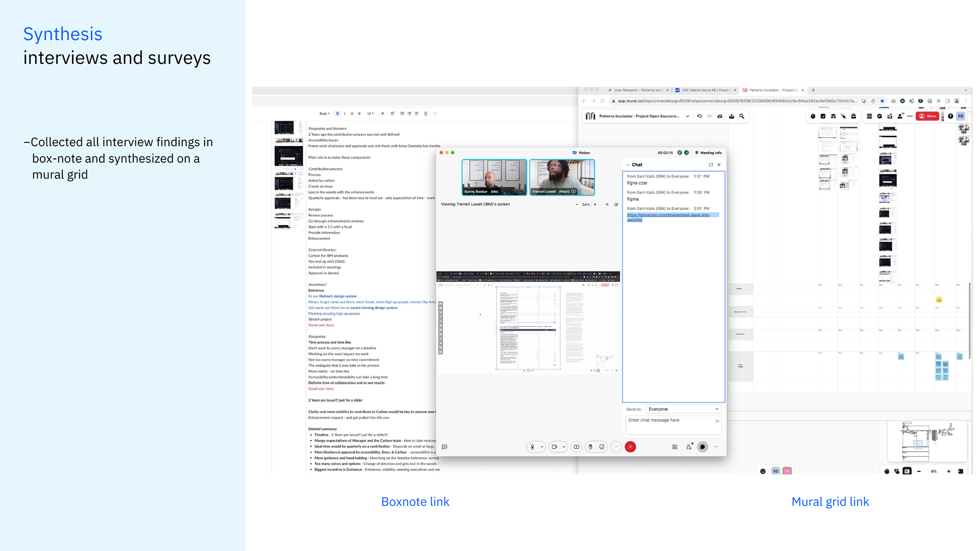Screen dimensions: 980x551
Task: Toggle Bold formatting in Box note
Action: pos(337,114)
